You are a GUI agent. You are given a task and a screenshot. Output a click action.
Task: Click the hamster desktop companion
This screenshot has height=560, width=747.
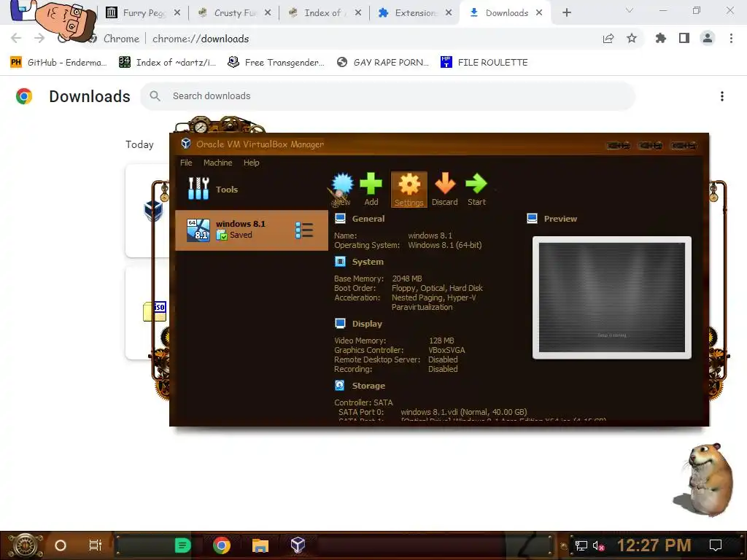(704, 480)
